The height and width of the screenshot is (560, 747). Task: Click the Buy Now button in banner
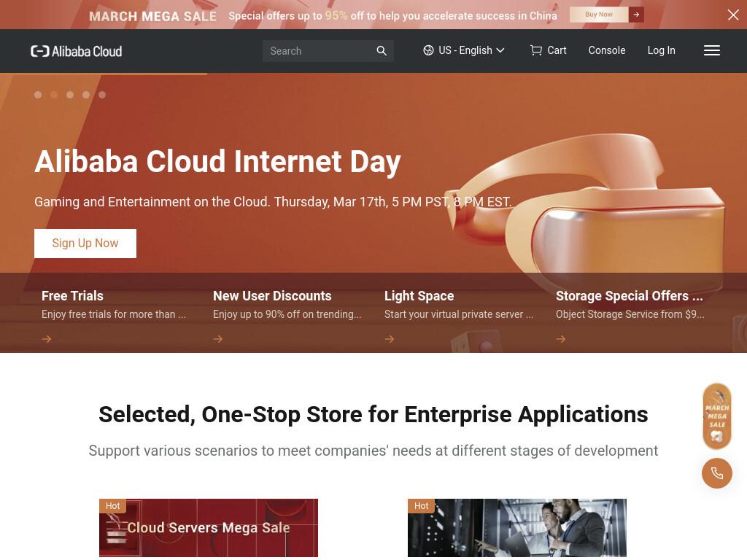coord(599,15)
